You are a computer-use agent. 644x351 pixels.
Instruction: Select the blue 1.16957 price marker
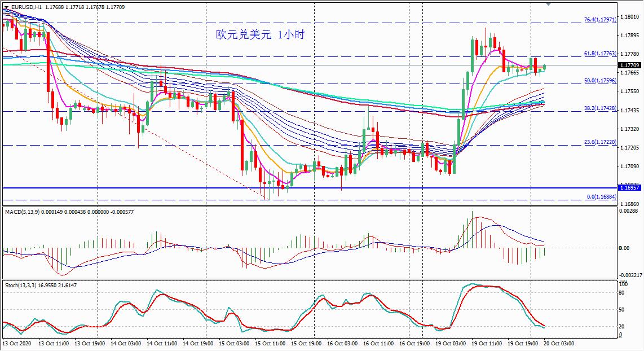coord(630,187)
